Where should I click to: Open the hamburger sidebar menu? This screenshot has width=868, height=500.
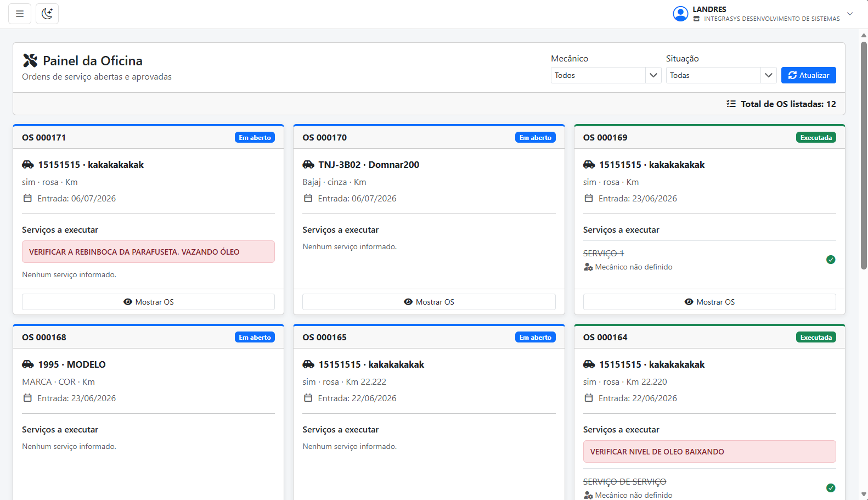[20, 14]
